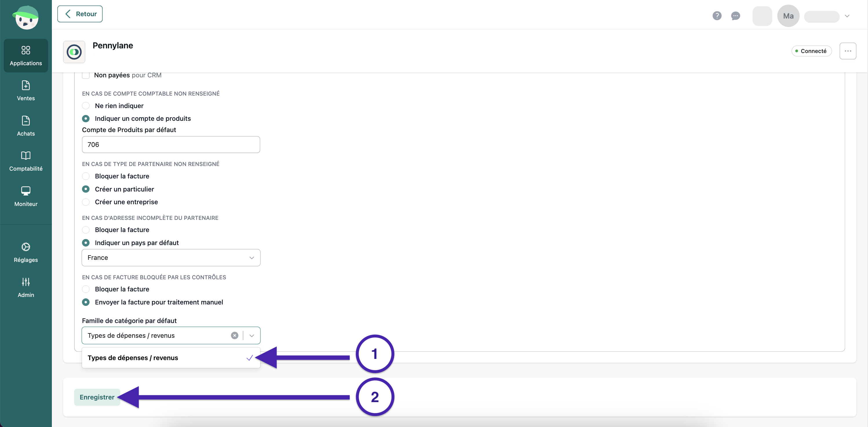Image resolution: width=868 pixels, height=427 pixels.
Task: Open the three-dots menu beside Connecté
Action: coord(848,51)
